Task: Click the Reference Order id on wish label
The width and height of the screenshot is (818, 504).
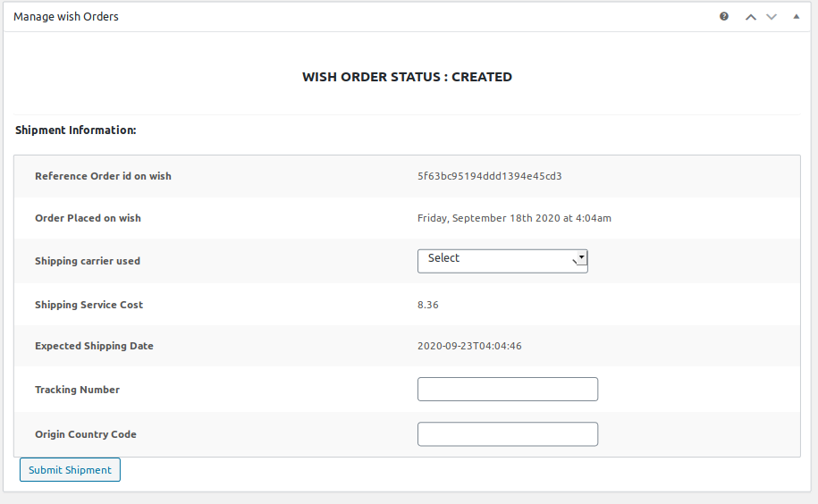Action: (103, 176)
